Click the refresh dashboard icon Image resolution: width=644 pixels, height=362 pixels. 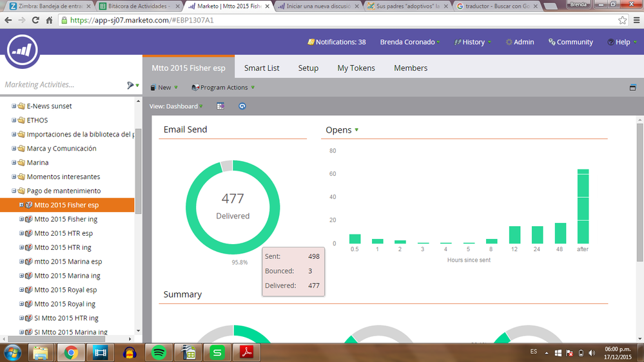point(242,106)
